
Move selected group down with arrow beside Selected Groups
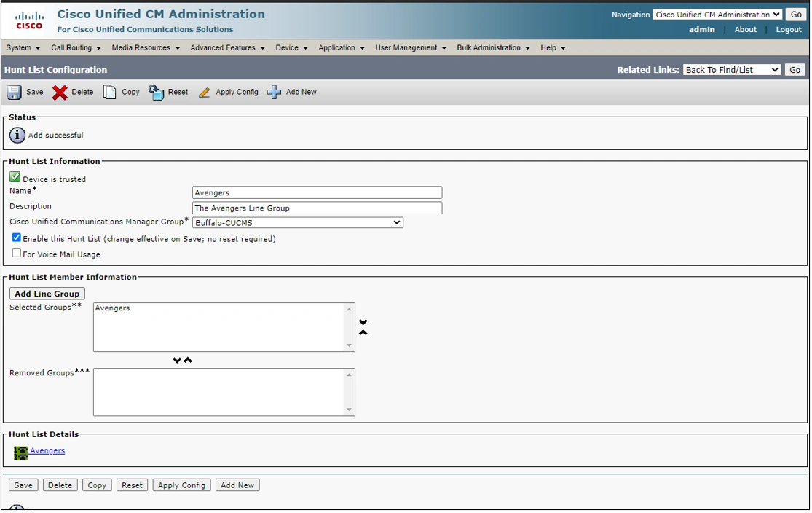point(363,322)
